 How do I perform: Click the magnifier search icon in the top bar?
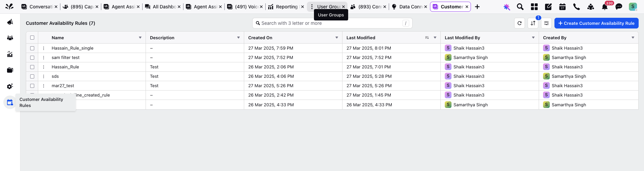click(520, 7)
